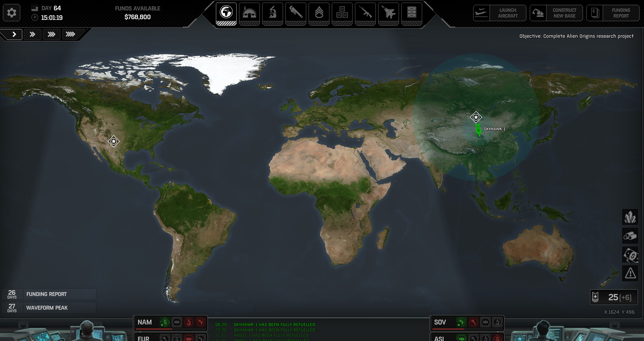The image size is (644, 341).
Task: Open the armory rifle screen
Action: (365, 12)
